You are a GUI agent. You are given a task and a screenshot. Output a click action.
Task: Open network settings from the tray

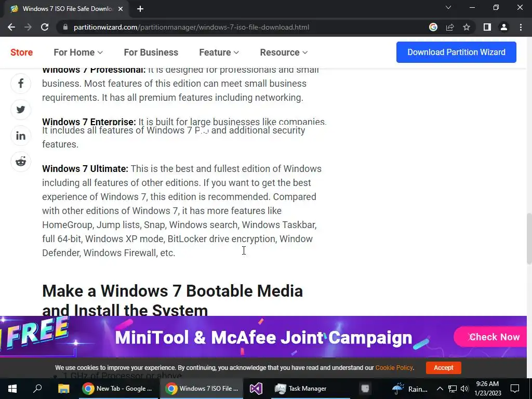453,389
